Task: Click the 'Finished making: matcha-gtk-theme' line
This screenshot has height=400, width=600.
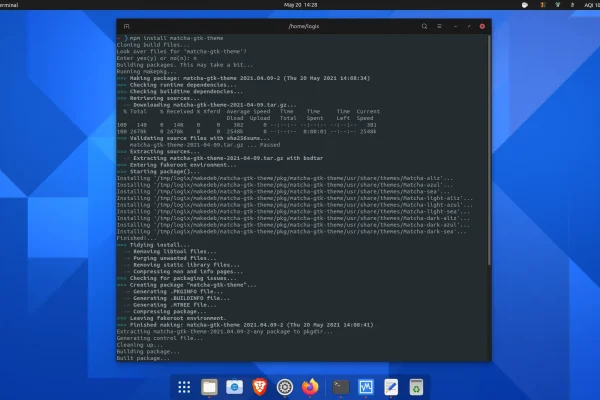Action: 245,325
